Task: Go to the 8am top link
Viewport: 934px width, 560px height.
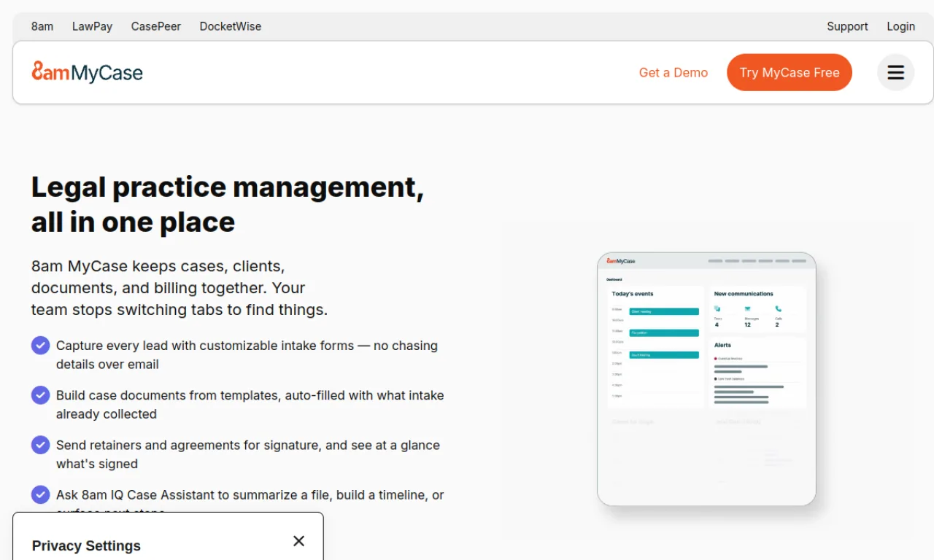Action: pos(42,26)
